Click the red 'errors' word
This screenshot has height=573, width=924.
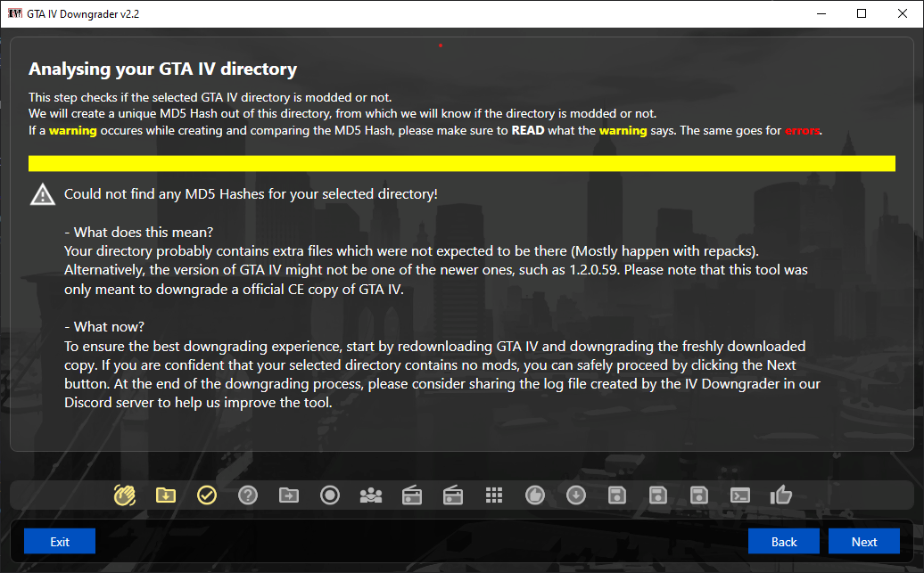point(802,131)
